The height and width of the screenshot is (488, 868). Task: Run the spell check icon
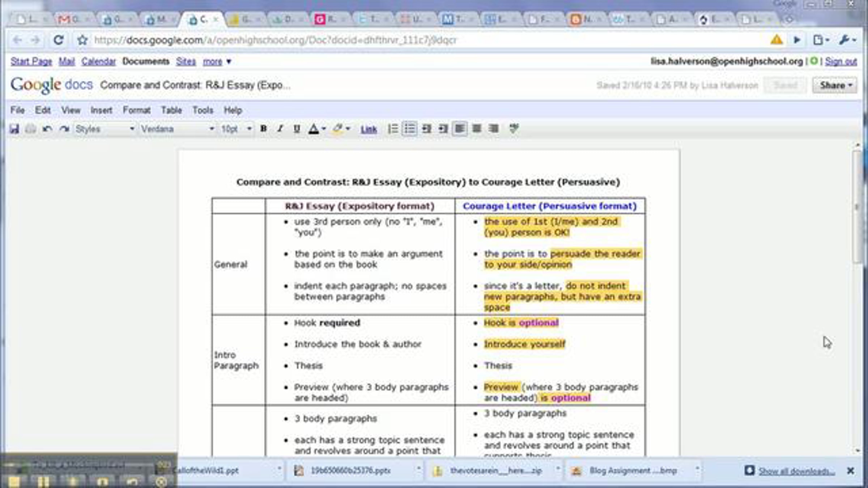[x=514, y=129]
